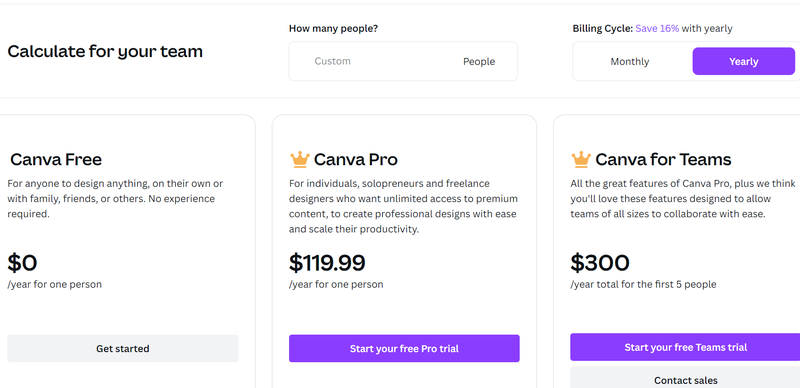Start your free Pro trial
This screenshot has width=800, height=388.
click(404, 349)
